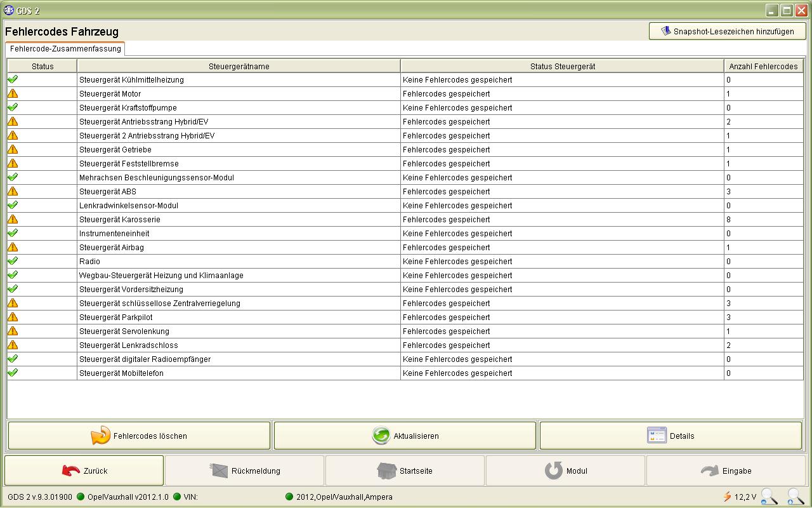
Task: Click green status dot beside OpelVauxhall version
Action: pyautogui.click(x=81, y=497)
